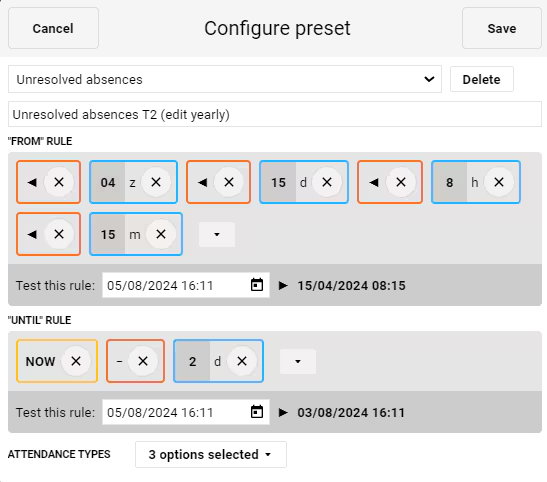Open calendar picker for UNTIL rule test date
This screenshot has height=482, width=547.
tap(257, 412)
